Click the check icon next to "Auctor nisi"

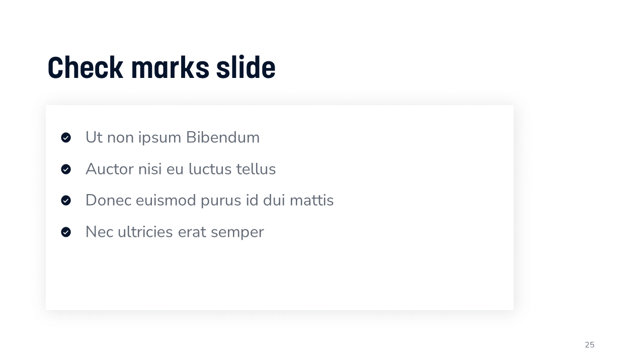[66, 169]
